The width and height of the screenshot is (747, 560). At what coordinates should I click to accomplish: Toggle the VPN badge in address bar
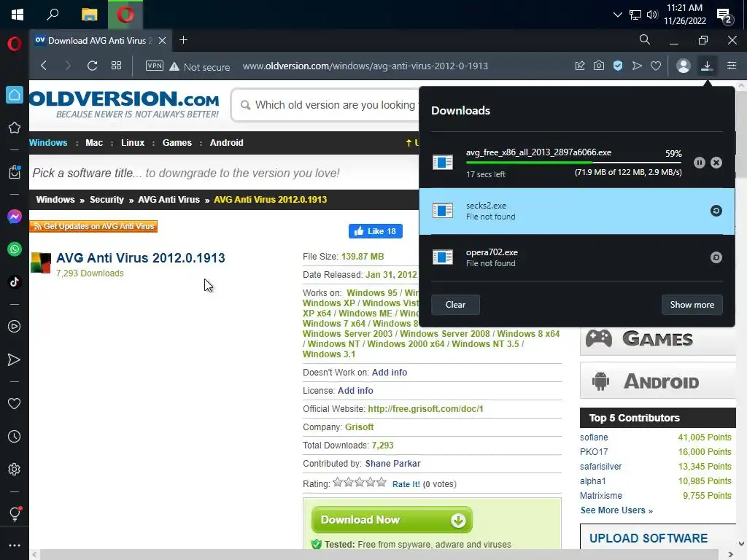tap(155, 66)
